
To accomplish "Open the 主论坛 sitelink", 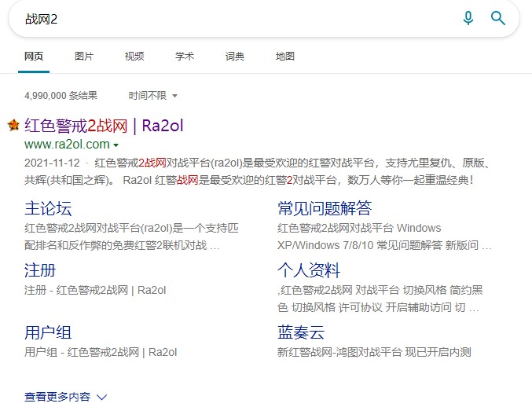I will point(48,208).
